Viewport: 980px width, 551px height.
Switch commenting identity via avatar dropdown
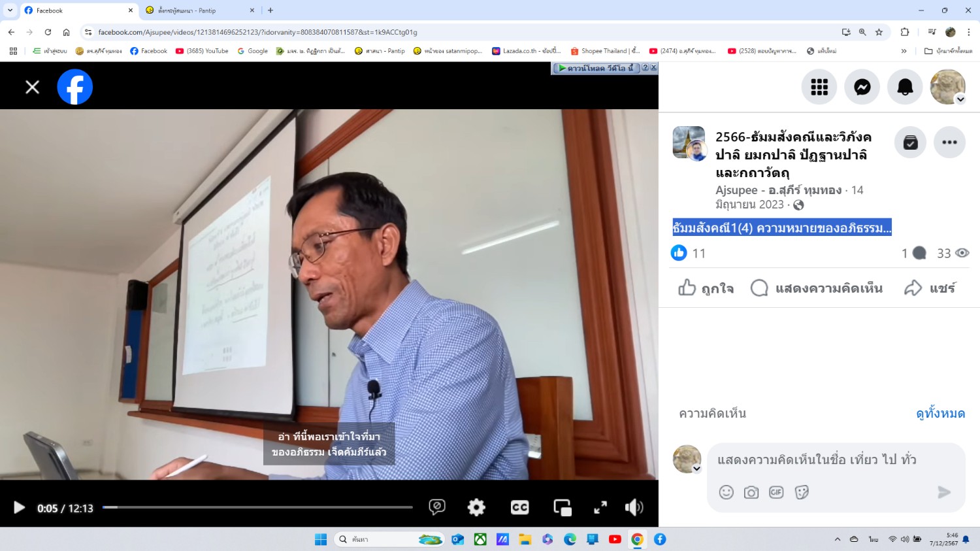pyautogui.click(x=687, y=459)
